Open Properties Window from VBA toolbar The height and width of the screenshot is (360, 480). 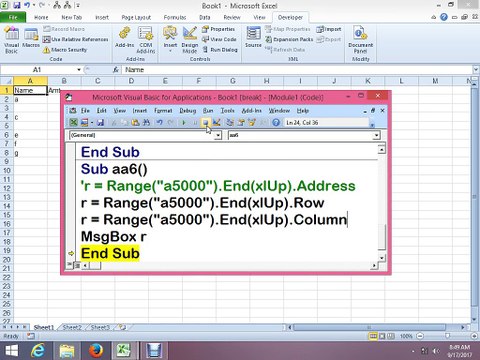pyautogui.click(x=241, y=123)
